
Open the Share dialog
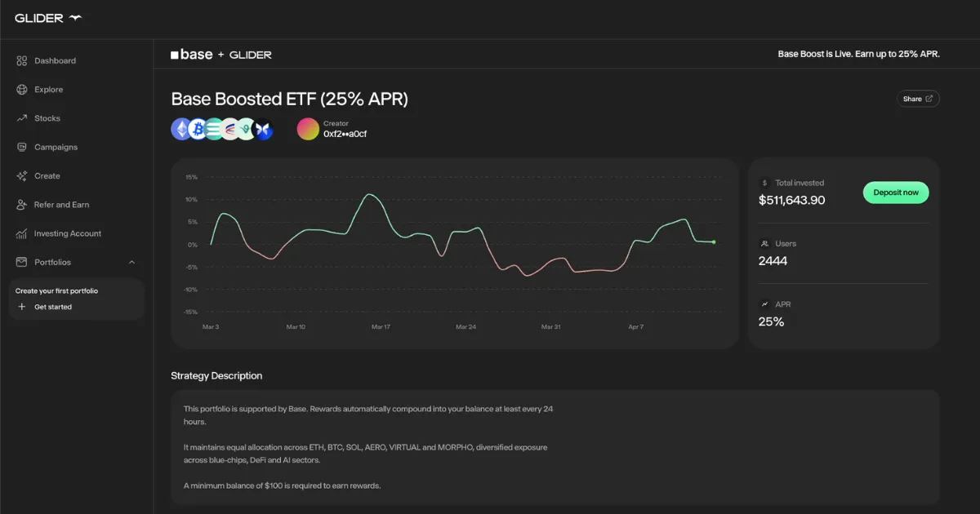coord(918,98)
